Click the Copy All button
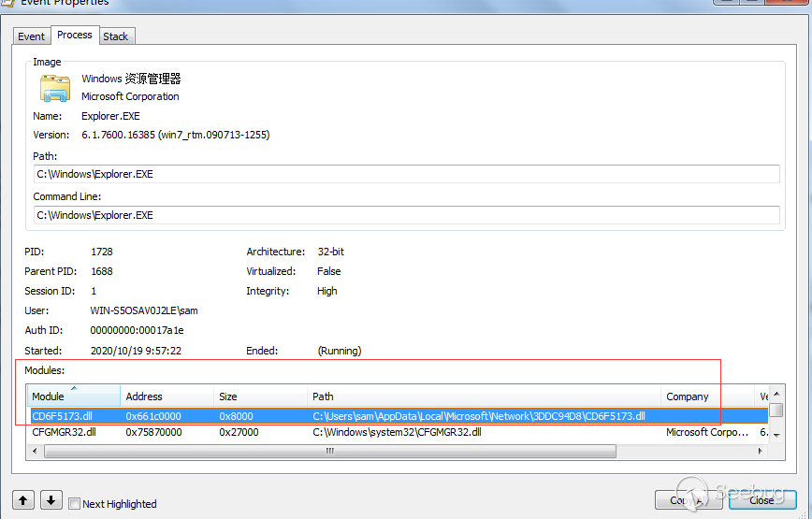The image size is (812, 519). pyautogui.click(x=689, y=500)
